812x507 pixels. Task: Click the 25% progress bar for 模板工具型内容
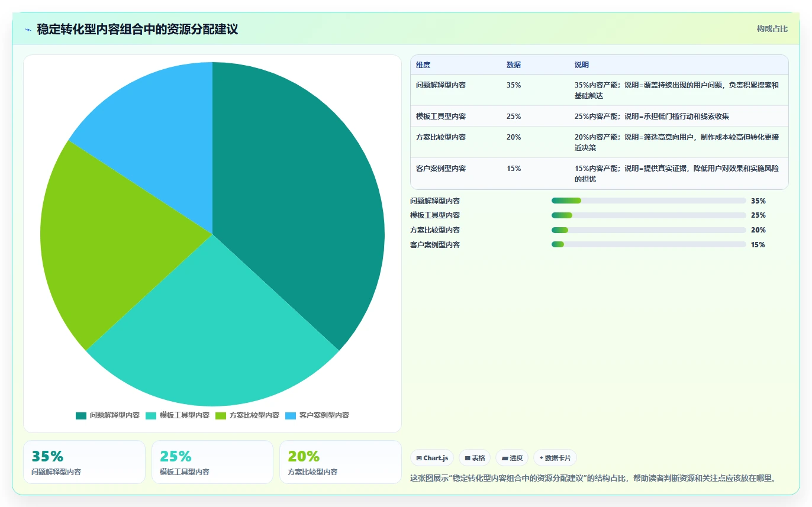(x=649, y=215)
